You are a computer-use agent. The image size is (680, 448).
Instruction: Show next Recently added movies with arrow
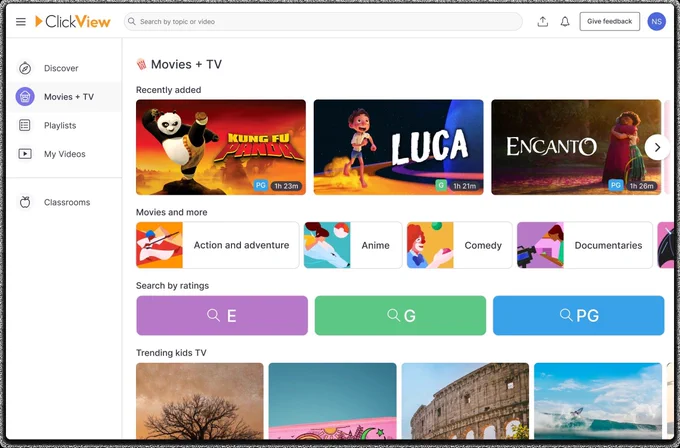(657, 147)
